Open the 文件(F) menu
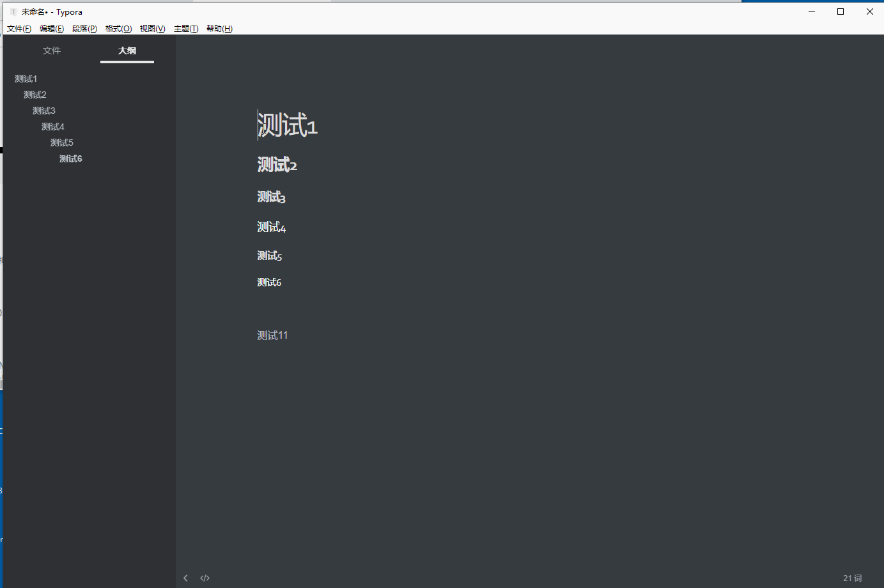 tap(19, 29)
